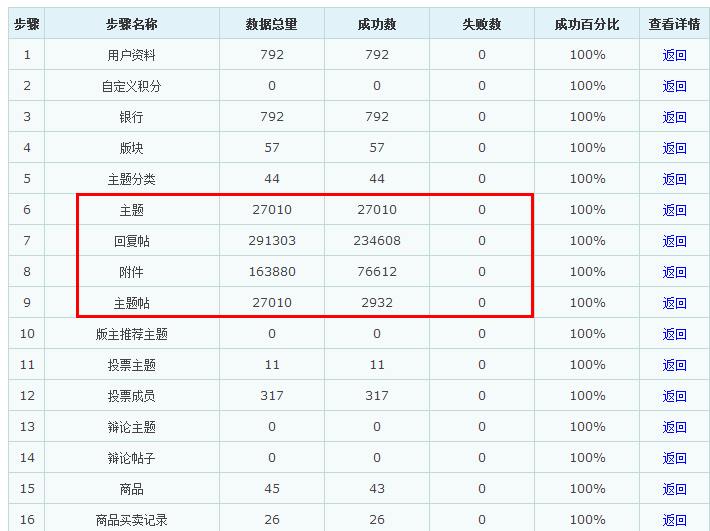Select the 步骤名称 column header
Image resolution: width=710 pixels, height=531 pixels.
pyautogui.click(x=132, y=24)
